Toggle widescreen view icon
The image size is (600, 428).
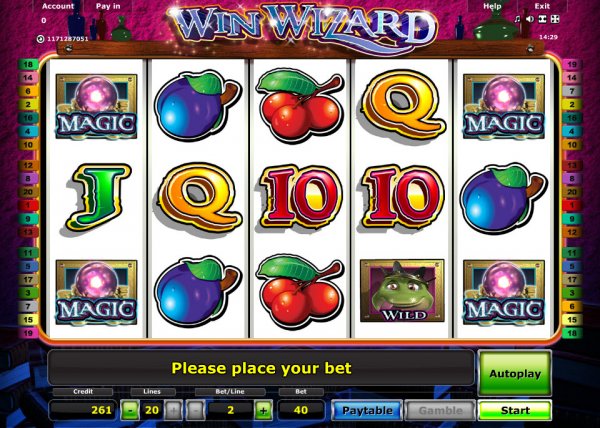coord(542,19)
